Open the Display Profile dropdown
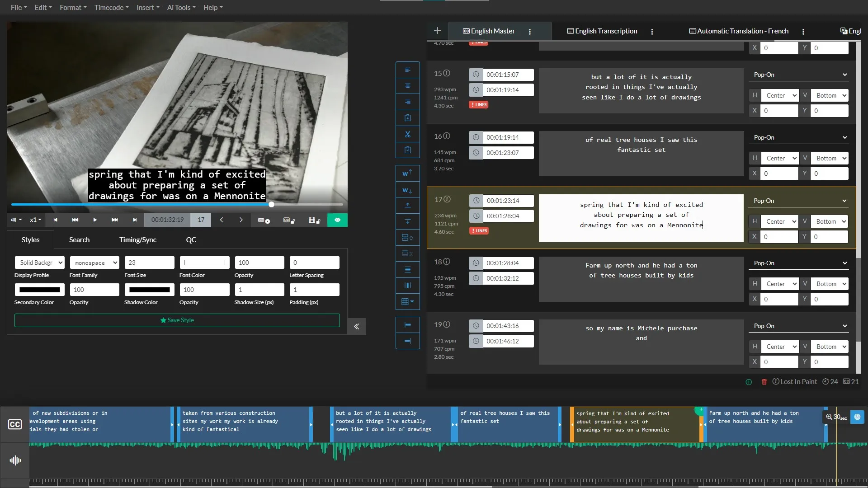 [x=39, y=263]
